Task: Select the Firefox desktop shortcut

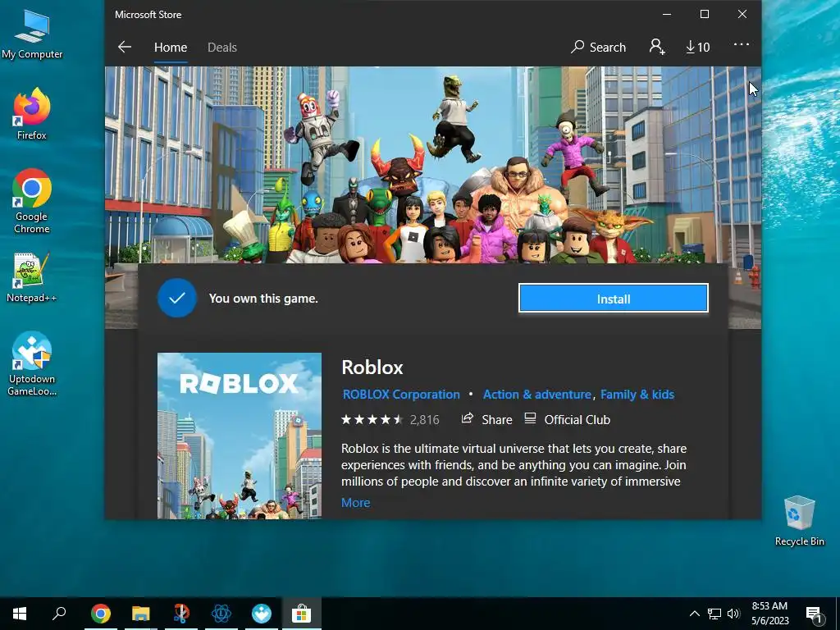Action: (32, 113)
